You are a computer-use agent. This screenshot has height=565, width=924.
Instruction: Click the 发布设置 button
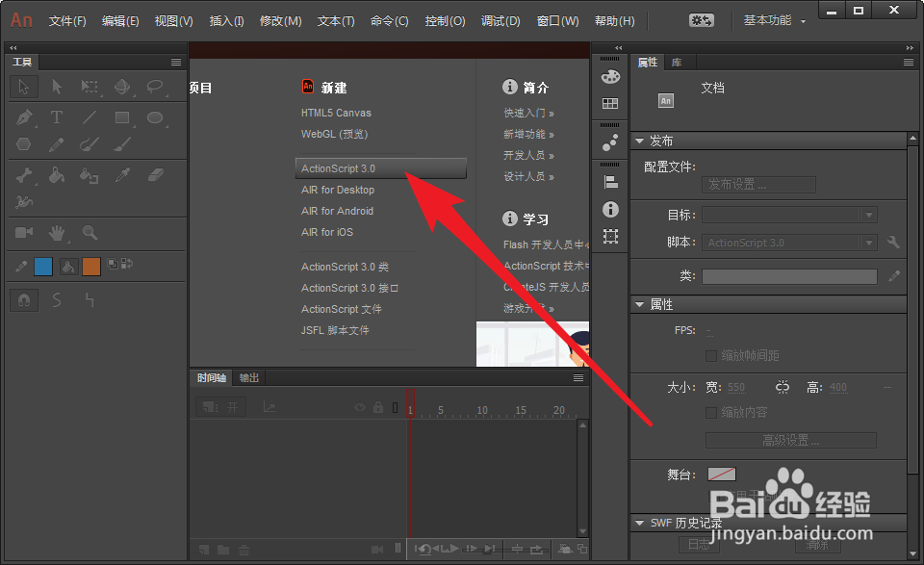(759, 185)
